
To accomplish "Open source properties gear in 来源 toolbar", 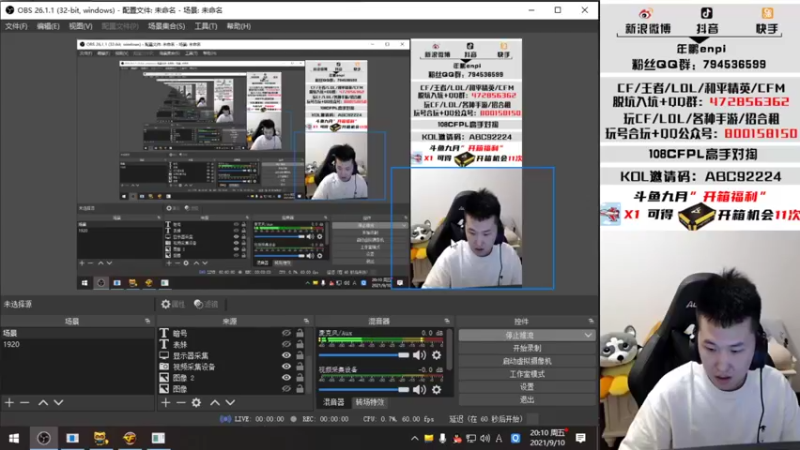I will (x=196, y=403).
